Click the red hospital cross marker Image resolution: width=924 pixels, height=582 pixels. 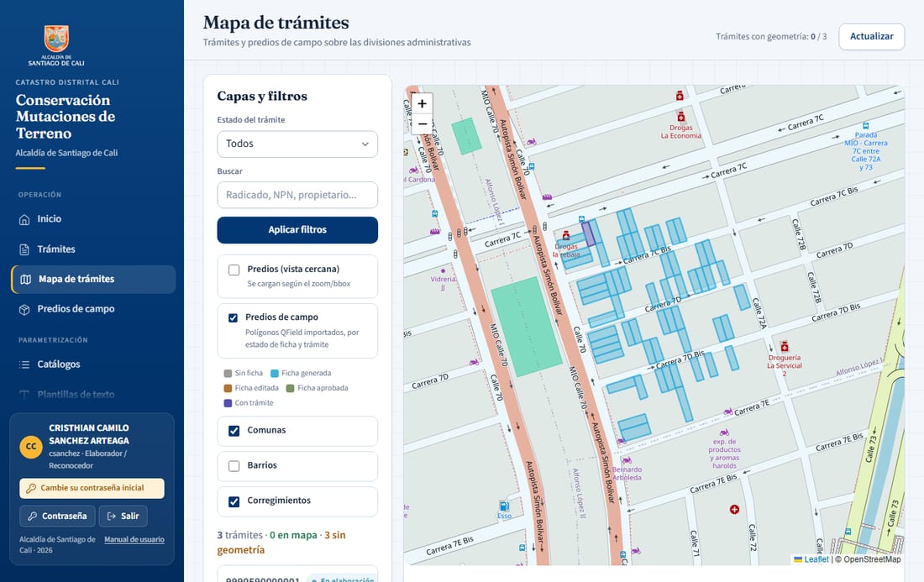(x=734, y=510)
